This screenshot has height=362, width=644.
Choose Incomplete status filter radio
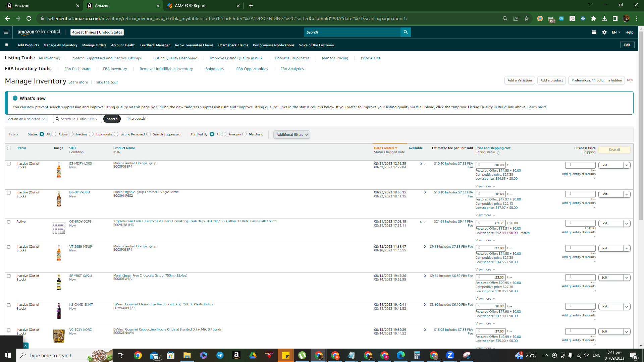91,134
